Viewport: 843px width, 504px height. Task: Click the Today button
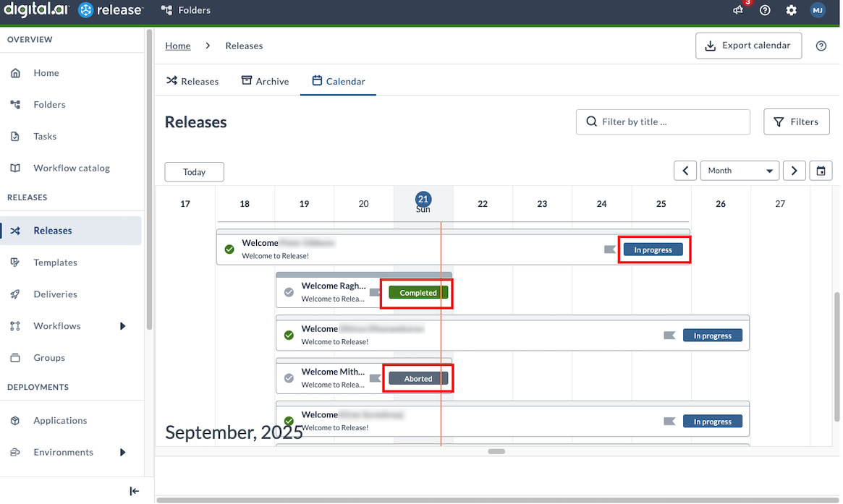point(194,172)
